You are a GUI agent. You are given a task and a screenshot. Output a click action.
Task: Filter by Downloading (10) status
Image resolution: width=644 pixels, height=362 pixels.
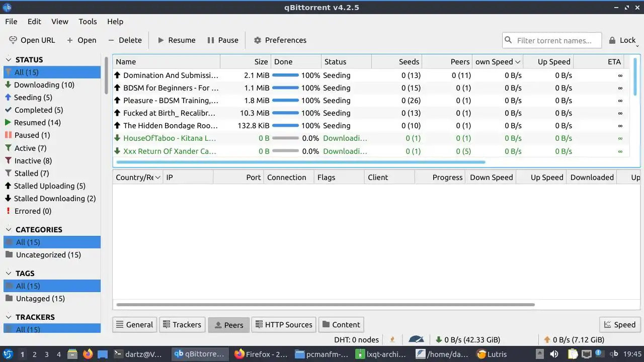coord(52,85)
